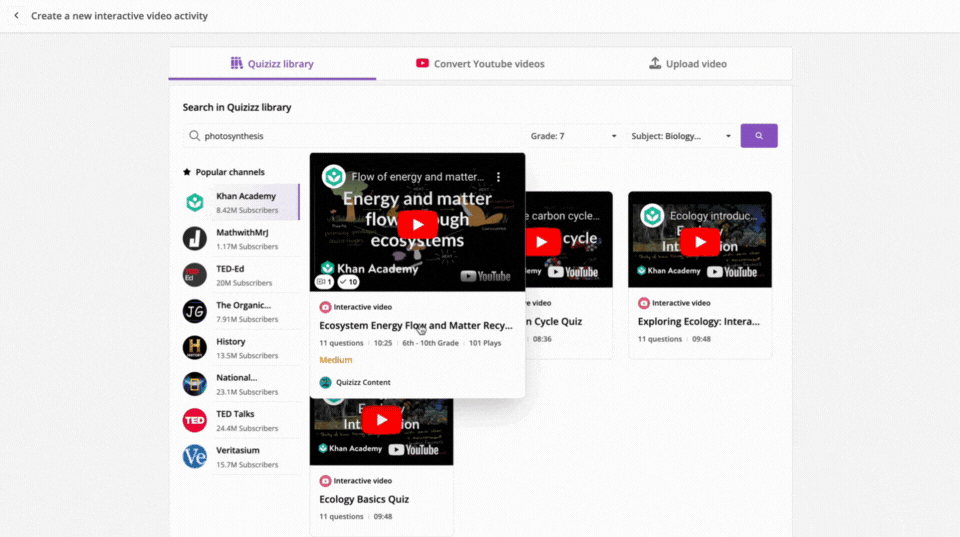Open Exploring Ecology: Intera... title

coord(699,321)
